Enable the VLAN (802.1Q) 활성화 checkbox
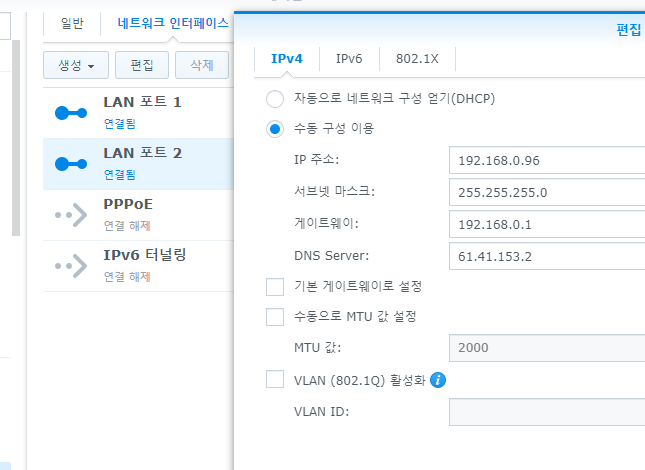 (x=275, y=380)
